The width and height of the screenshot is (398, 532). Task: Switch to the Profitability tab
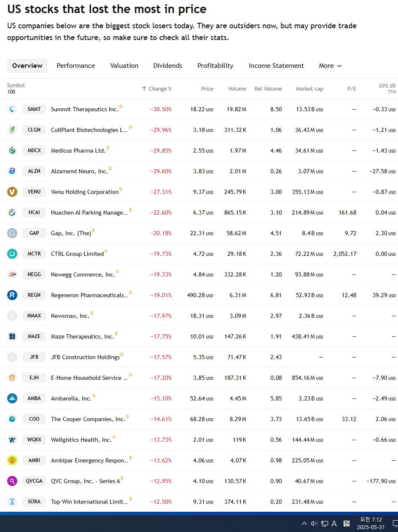point(215,66)
